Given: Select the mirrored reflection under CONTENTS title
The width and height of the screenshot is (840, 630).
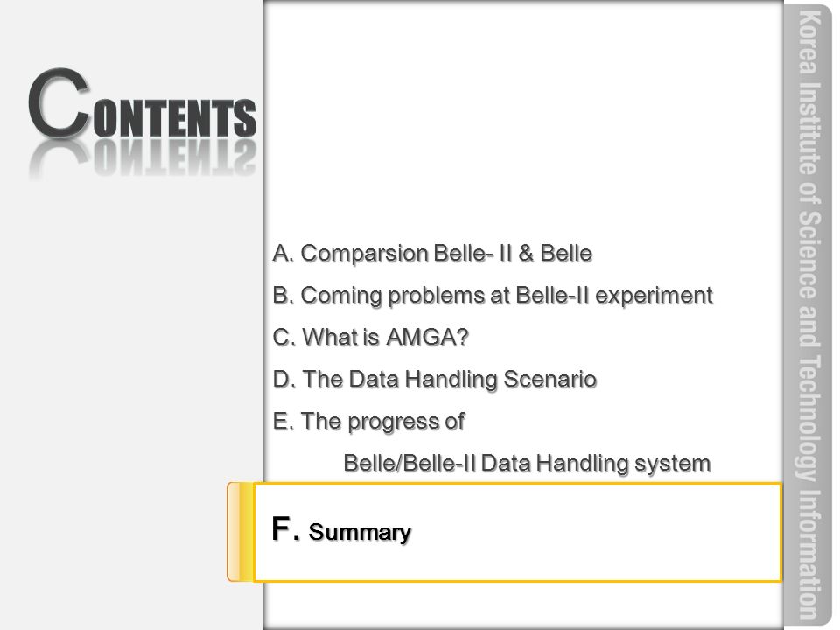Looking at the screenshot, I should [142, 158].
